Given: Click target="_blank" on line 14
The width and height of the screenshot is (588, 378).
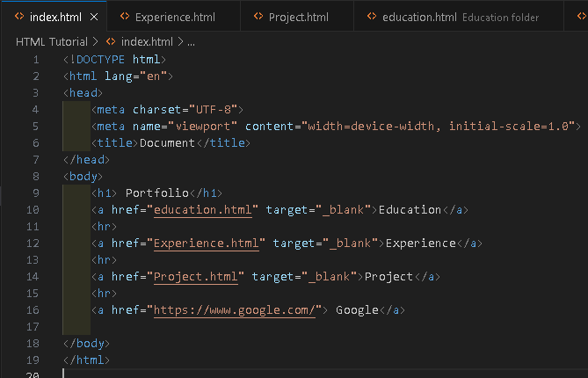Looking at the screenshot, I should 304,276.
